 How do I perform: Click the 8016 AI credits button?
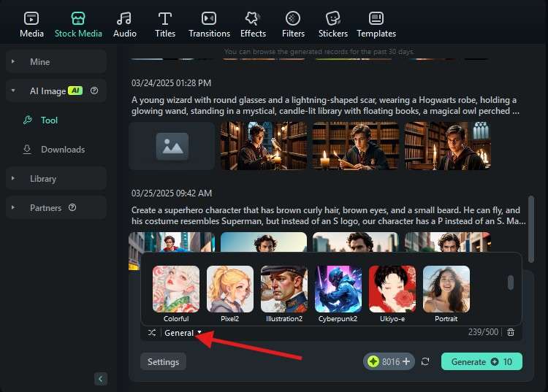point(389,361)
